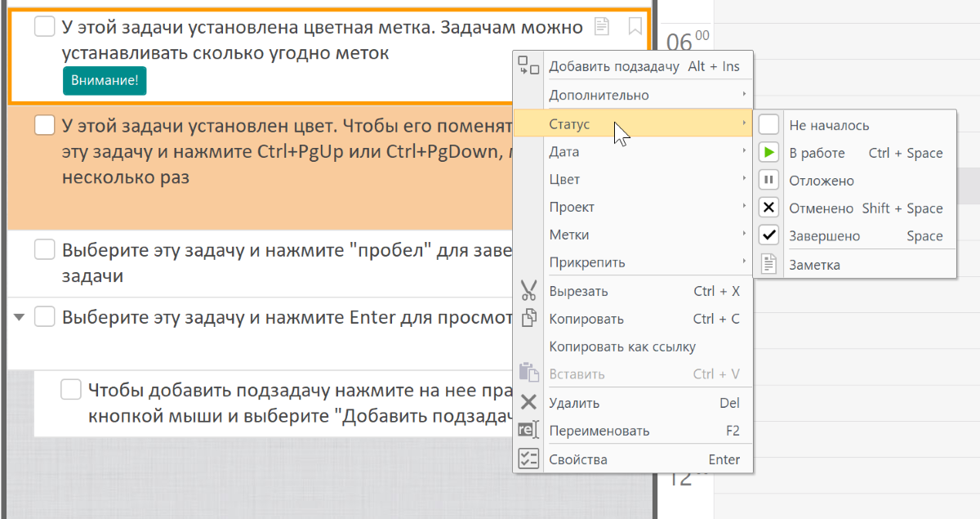Collapse the task with Enter using triangle
Viewport: 980px width, 519px height.
[x=20, y=317]
